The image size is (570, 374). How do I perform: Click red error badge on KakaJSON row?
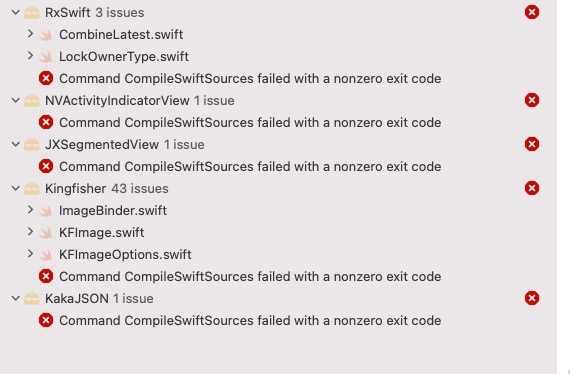(x=531, y=298)
